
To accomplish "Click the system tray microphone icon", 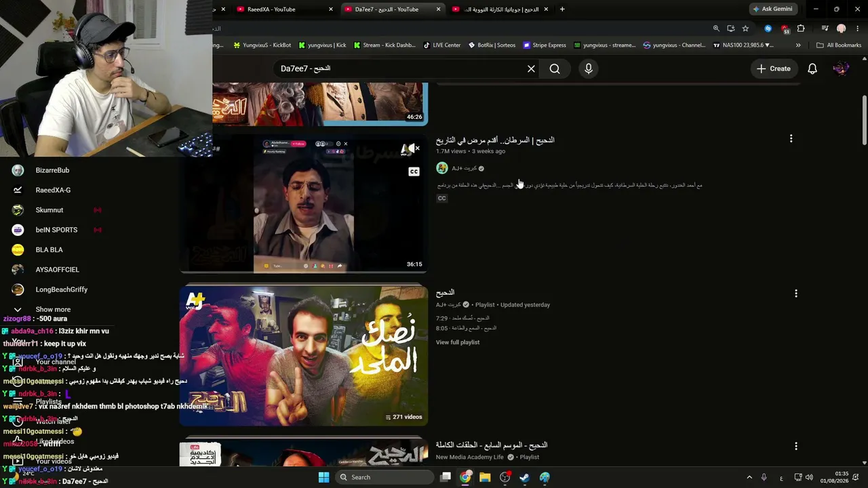I will [x=764, y=477].
